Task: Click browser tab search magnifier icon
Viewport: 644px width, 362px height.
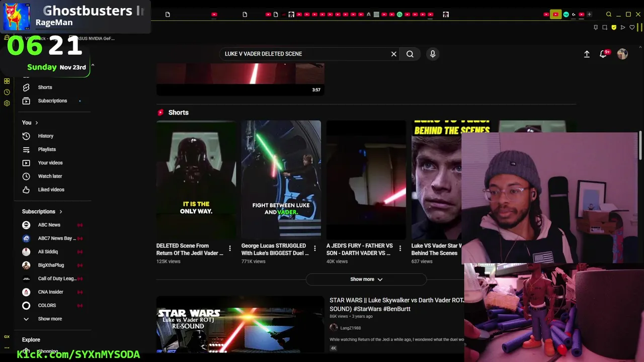Action: (x=609, y=14)
